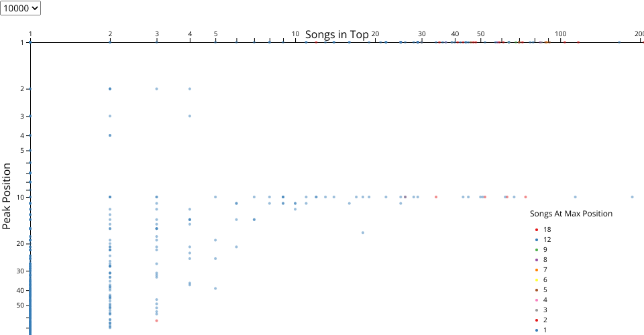
Task: Click data point at 2 songs, peak 4
Action: click(x=110, y=135)
